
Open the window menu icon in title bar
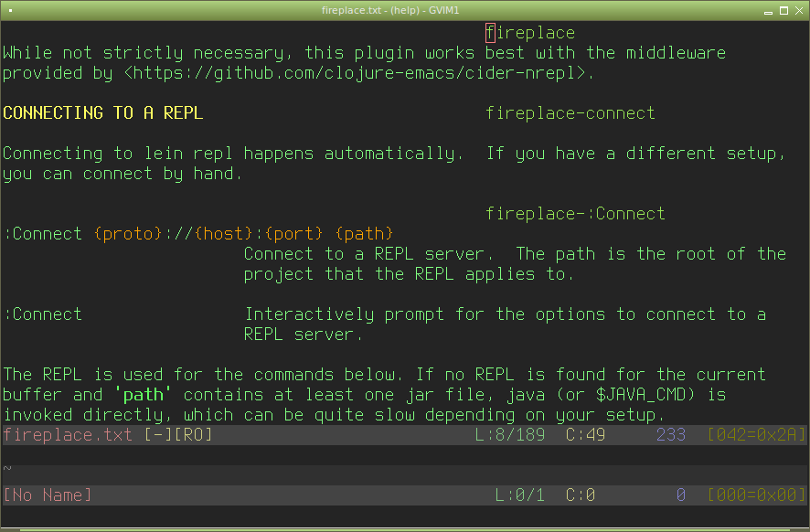click(9, 10)
